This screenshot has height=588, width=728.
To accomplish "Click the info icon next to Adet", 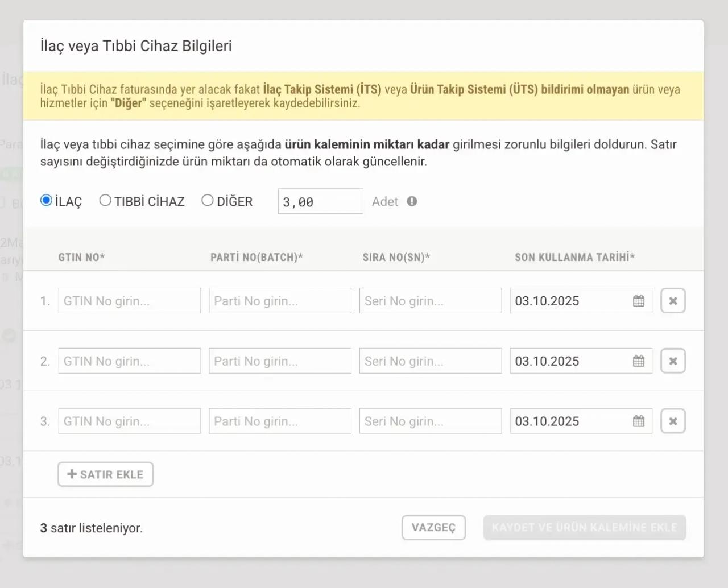I will pyautogui.click(x=412, y=201).
